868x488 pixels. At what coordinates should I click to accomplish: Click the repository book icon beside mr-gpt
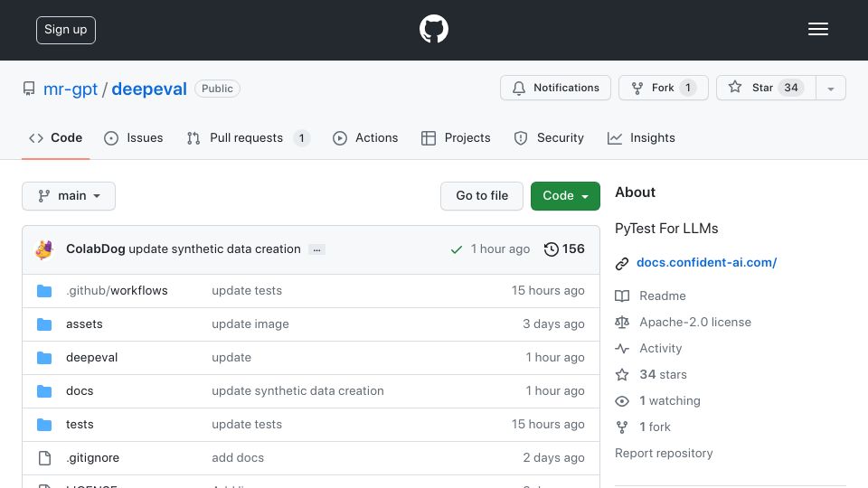29,89
